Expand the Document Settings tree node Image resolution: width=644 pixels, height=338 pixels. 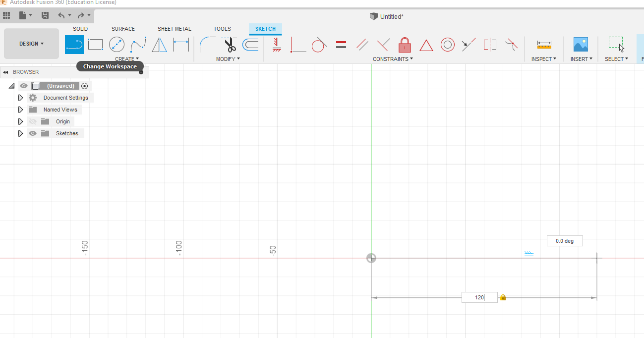(20, 98)
